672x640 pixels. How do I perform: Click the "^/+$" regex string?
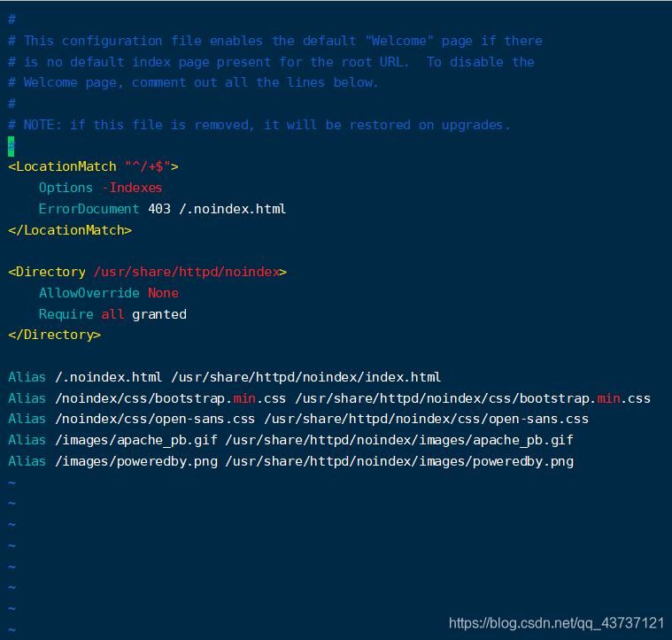151,166
